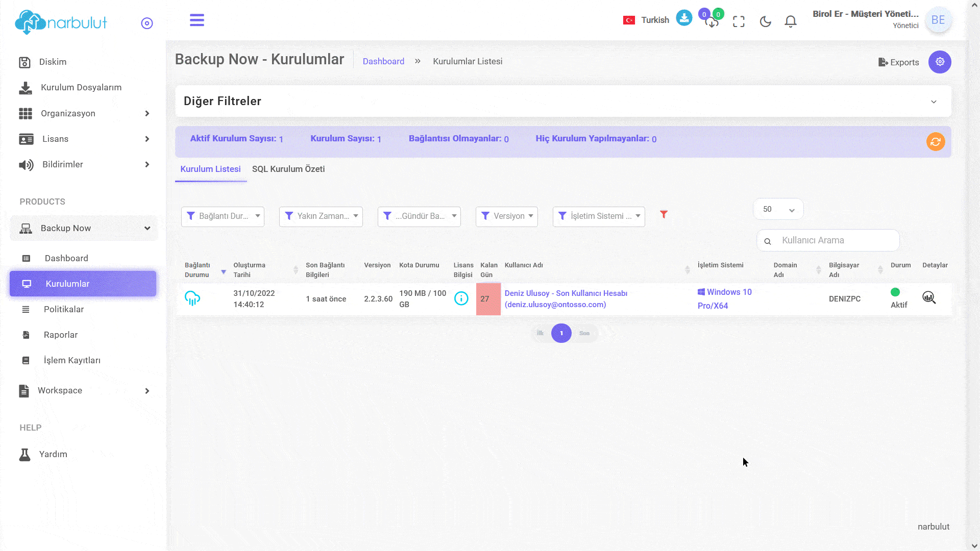Open details magnifier icon for DENIZPC
This screenshot has height=551, width=980.
(x=929, y=297)
